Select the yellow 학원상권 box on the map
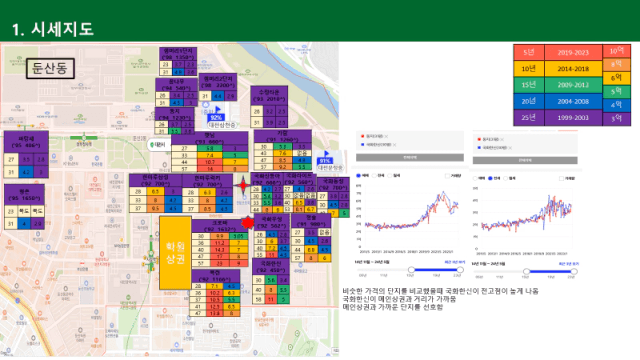640x360 pixels. coord(175,253)
